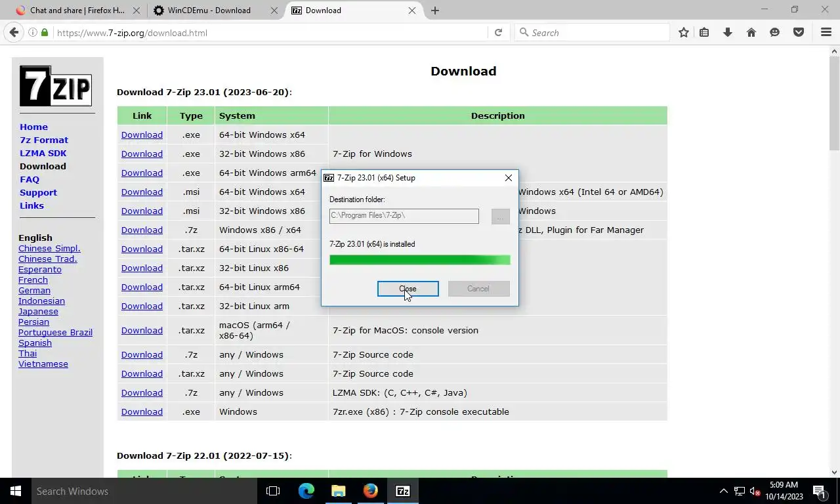Switch language to Chinese Simpl.

pos(49,248)
